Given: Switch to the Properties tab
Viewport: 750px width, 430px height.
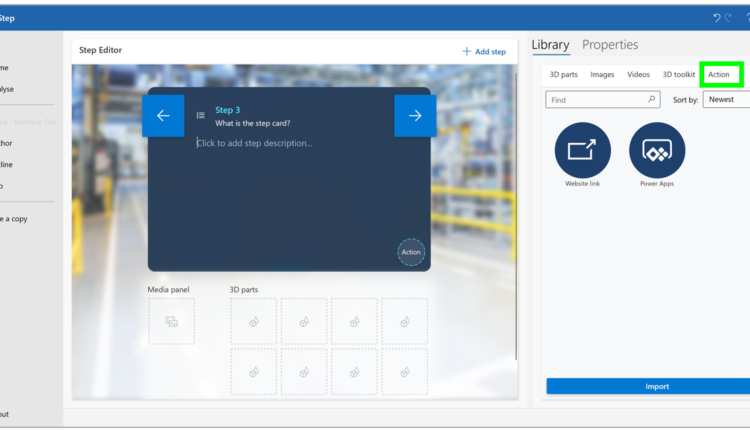Looking at the screenshot, I should (x=610, y=45).
